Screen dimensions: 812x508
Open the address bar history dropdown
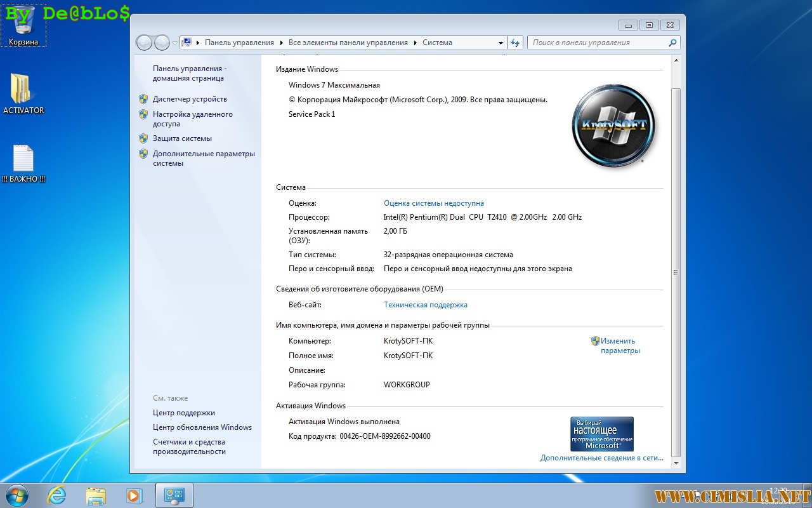click(501, 43)
